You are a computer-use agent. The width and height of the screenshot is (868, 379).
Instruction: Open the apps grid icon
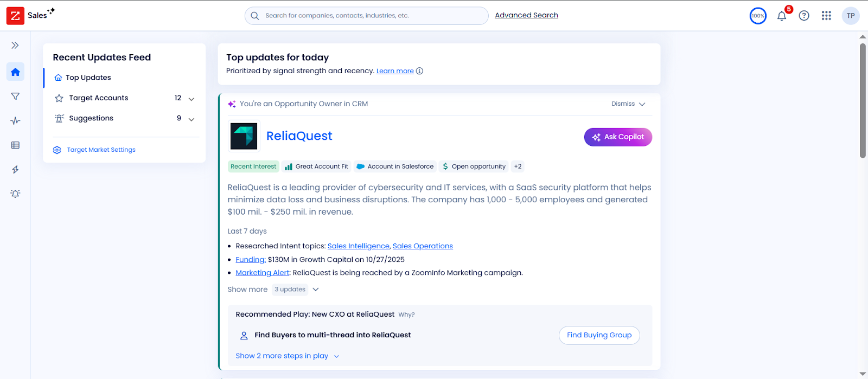[x=826, y=16]
